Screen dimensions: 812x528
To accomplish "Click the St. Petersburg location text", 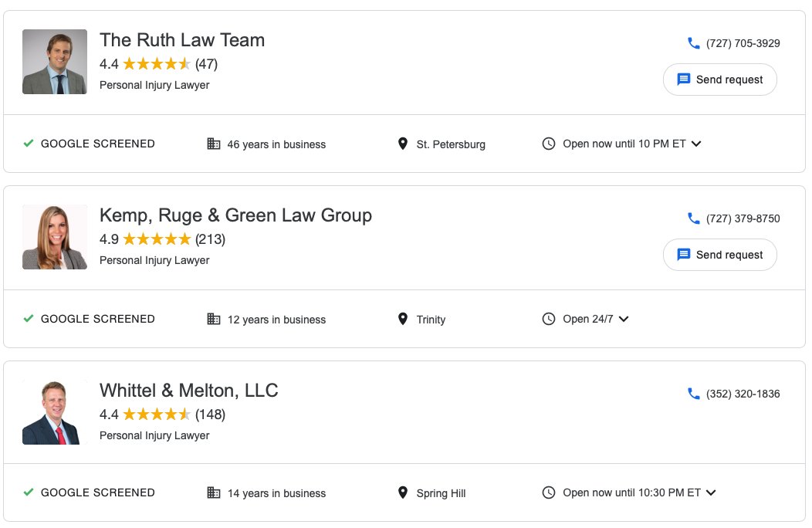I will (x=451, y=144).
